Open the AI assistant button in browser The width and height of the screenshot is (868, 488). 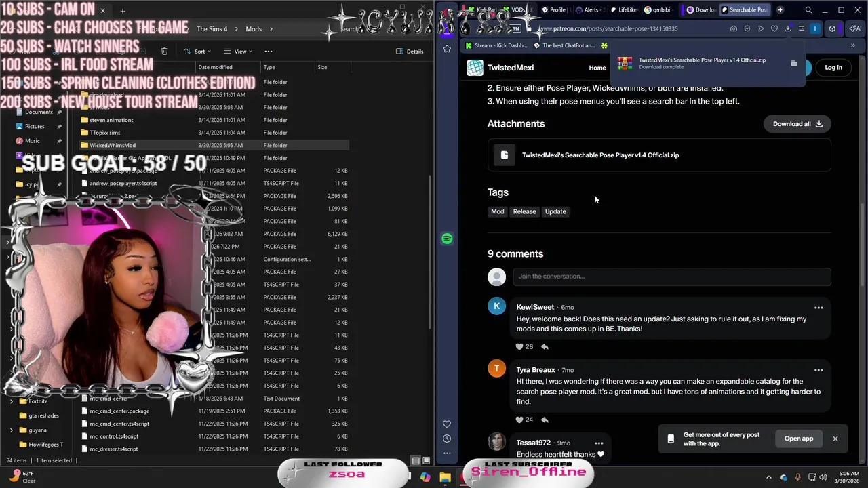pos(855,28)
